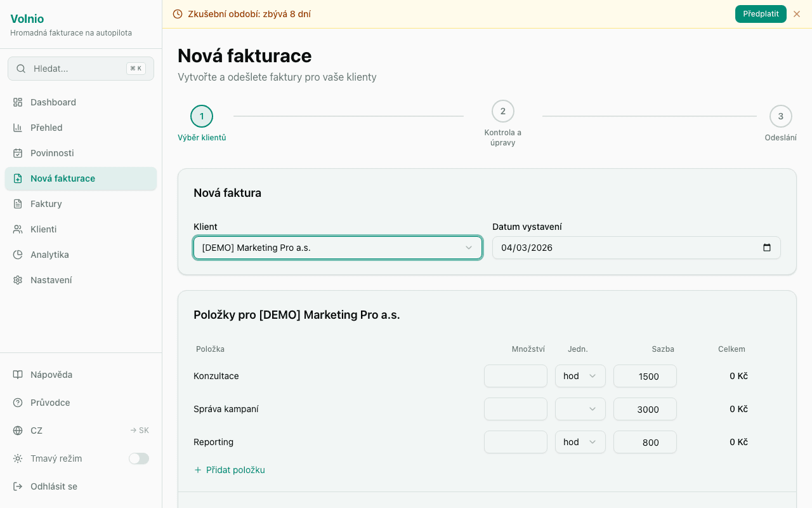The height and width of the screenshot is (508, 812).
Task: Click the quantity field for Reporting
Action: click(x=515, y=442)
